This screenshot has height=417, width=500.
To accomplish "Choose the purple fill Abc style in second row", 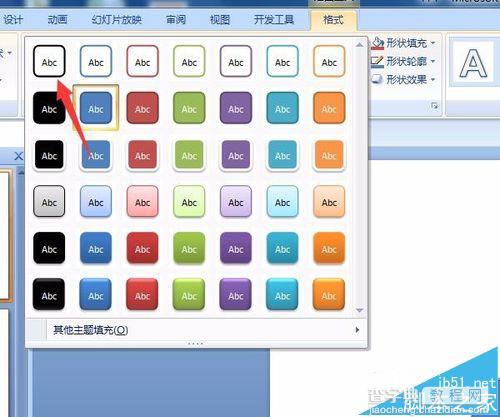I will tap(236, 108).
